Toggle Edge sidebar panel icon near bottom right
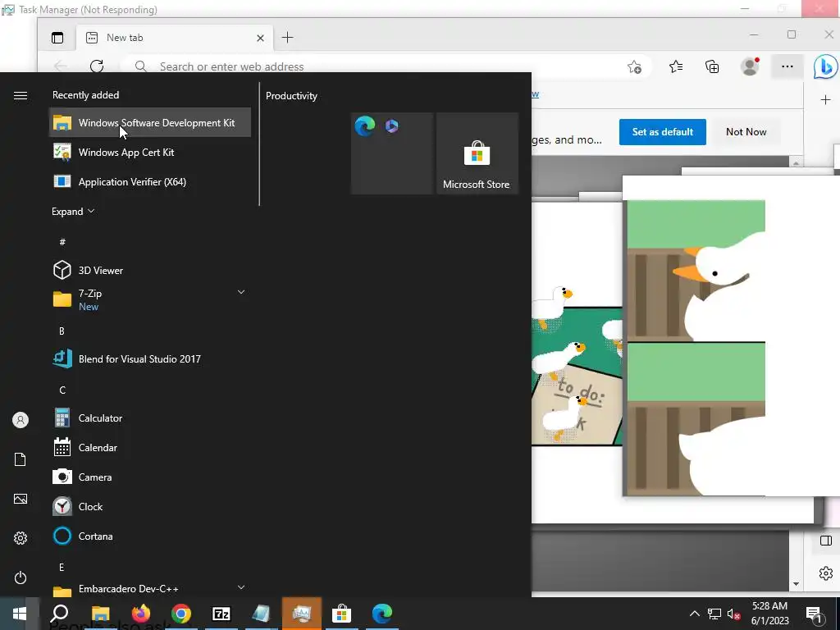This screenshot has height=630, width=840. 825,541
